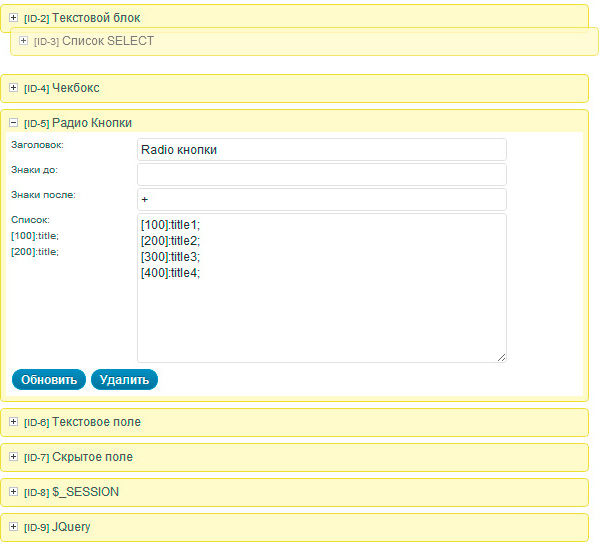Select the Скрытое поле header title
This screenshot has height=549, width=600.
(93, 457)
